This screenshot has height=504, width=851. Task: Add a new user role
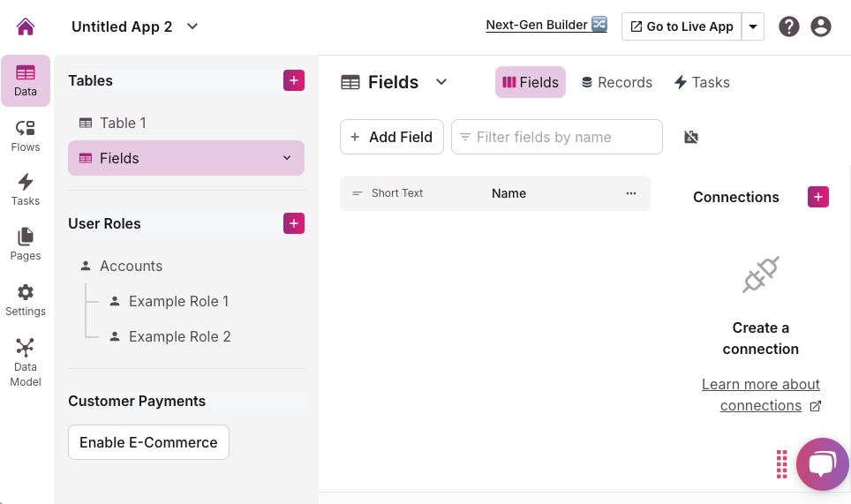[294, 223]
